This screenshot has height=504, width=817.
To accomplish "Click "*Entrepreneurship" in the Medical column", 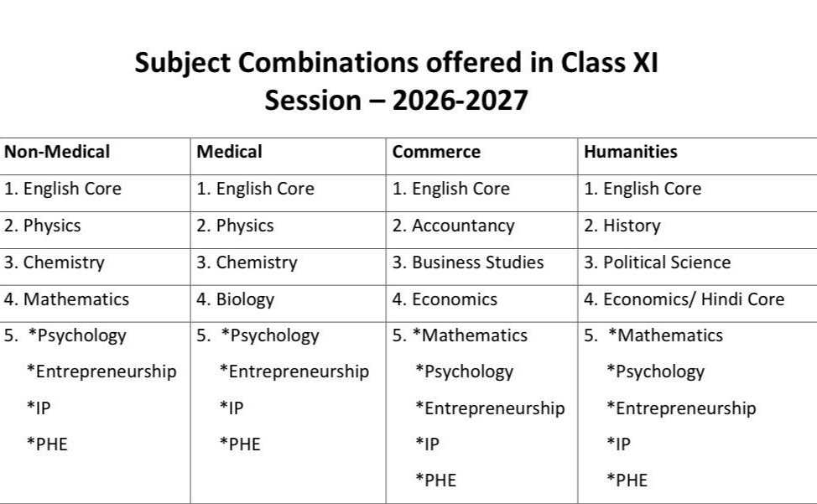I will [x=294, y=372].
